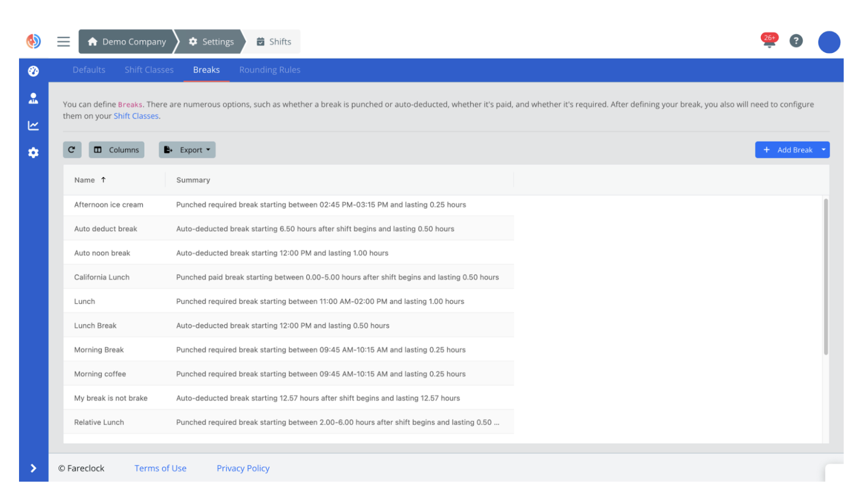Refresh the breaks table
This screenshot has height=497, width=868.
(72, 150)
